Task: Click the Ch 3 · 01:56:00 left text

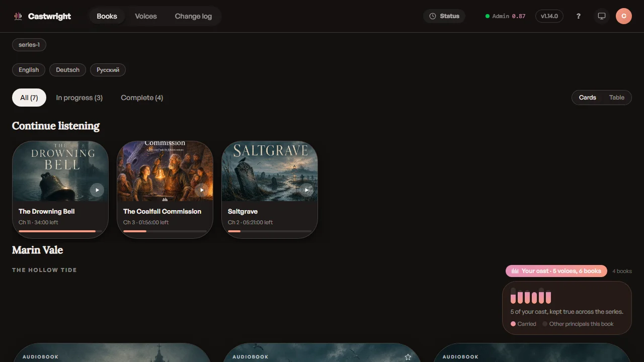Action: pyautogui.click(x=146, y=222)
